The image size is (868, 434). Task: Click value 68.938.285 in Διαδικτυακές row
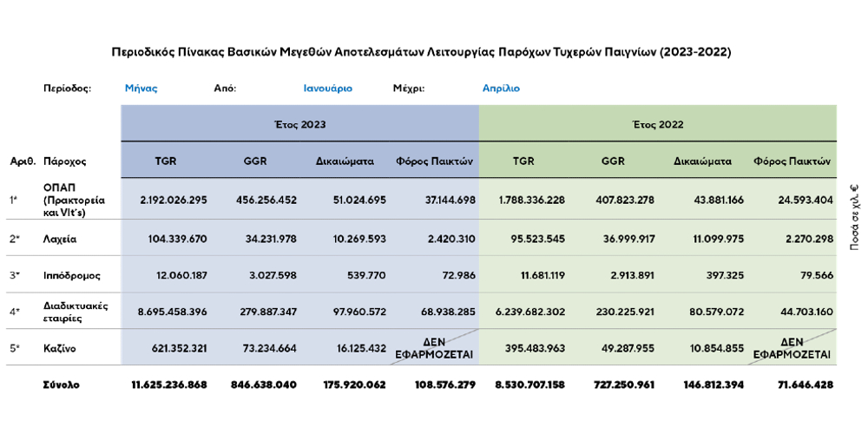449,312
